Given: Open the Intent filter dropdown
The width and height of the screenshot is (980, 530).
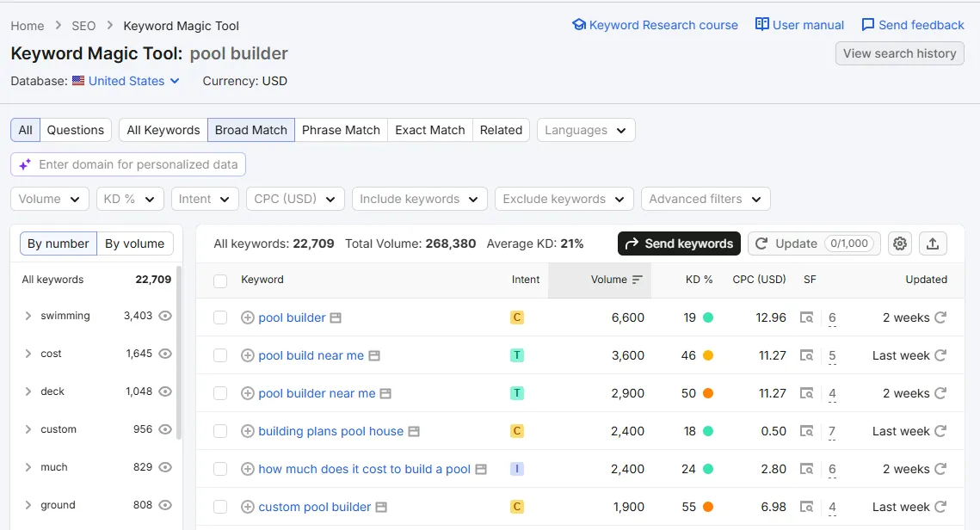Looking at the screenshot, I should pyautogui.click(x=205, y=199).
